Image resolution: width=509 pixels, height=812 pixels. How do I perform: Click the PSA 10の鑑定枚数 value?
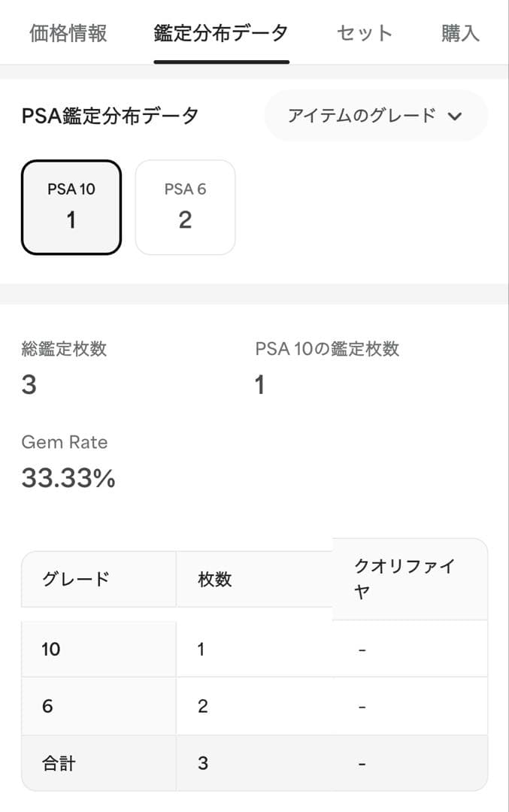pyautogui.click(x=260, y=385)
